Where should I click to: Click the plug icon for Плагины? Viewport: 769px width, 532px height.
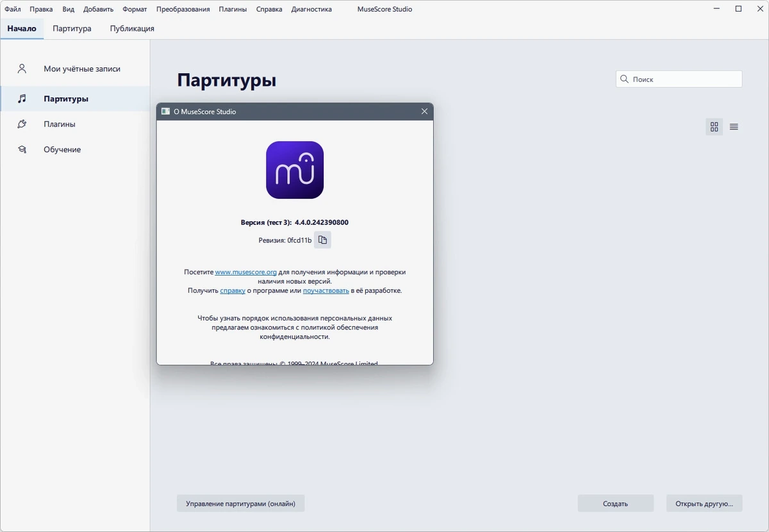[22, 124]
